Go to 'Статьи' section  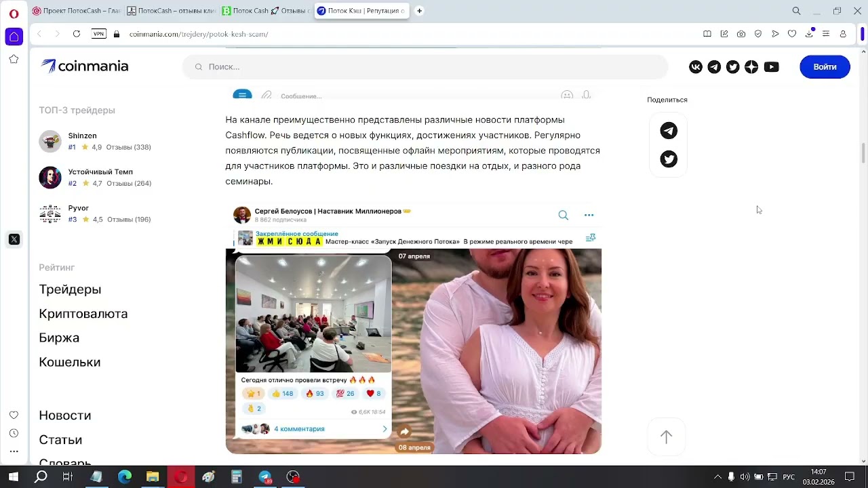[60, 440]
